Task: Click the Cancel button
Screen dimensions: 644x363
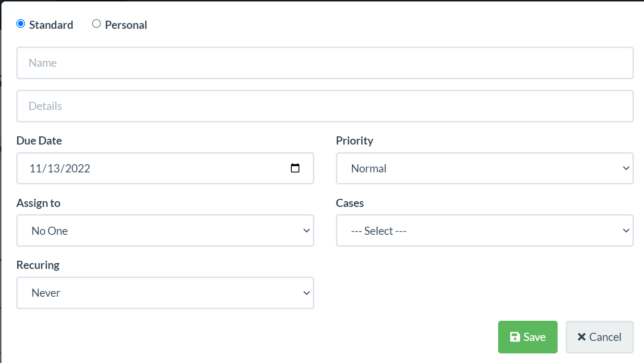Action: pos(599,337)
